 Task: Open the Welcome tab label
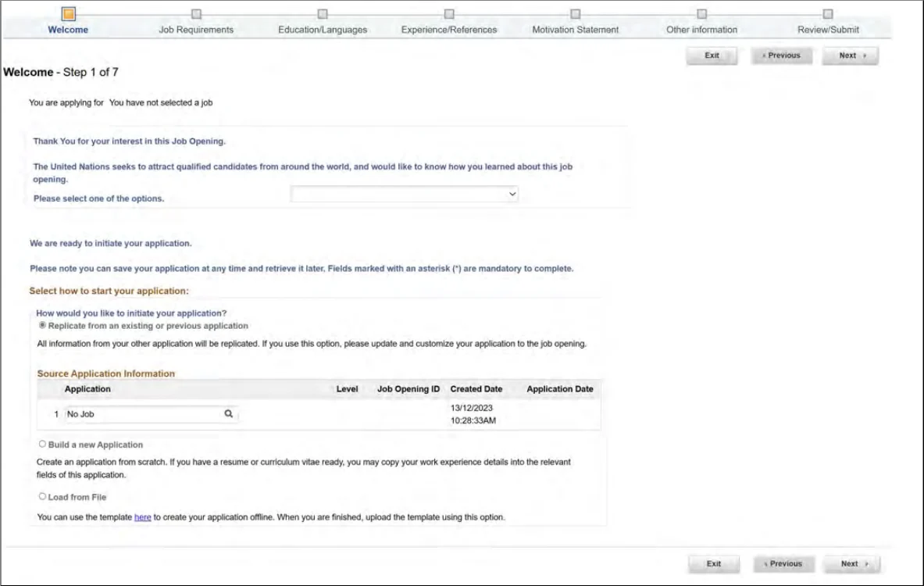68,30
